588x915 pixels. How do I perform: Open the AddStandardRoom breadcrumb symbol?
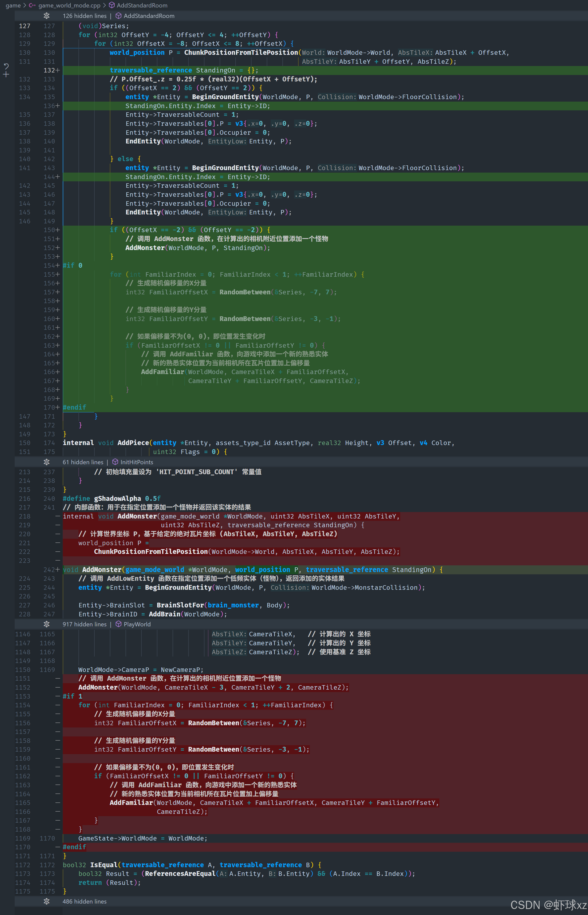coord(142,5)
